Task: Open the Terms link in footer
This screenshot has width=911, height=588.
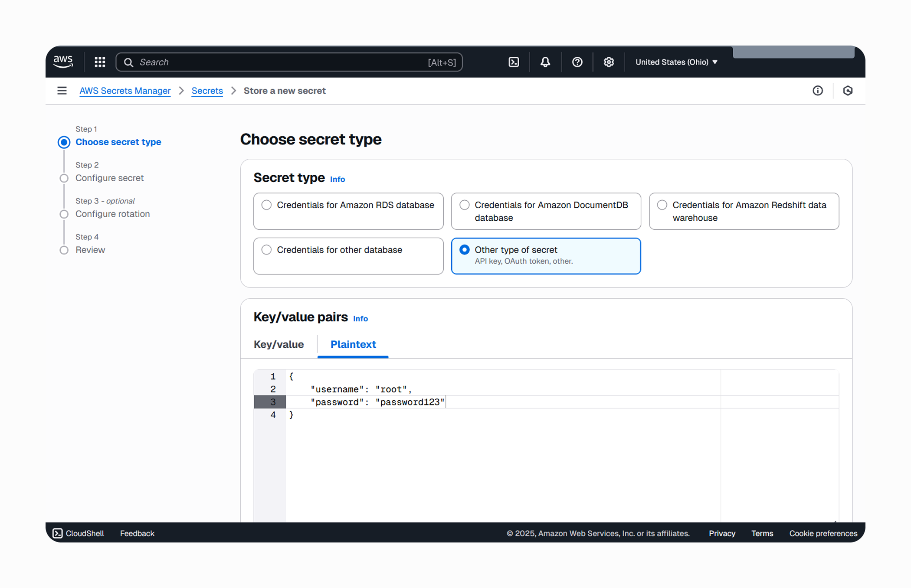Action: pos(762,533)
